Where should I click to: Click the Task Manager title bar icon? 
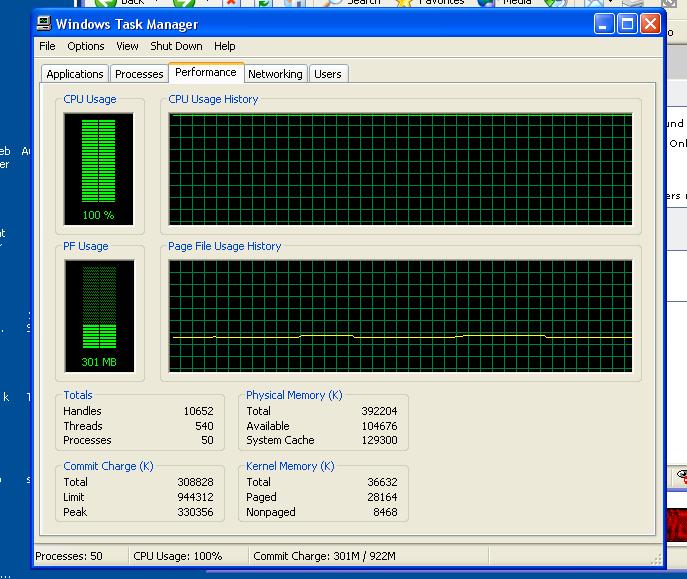[x=45, y=23]
